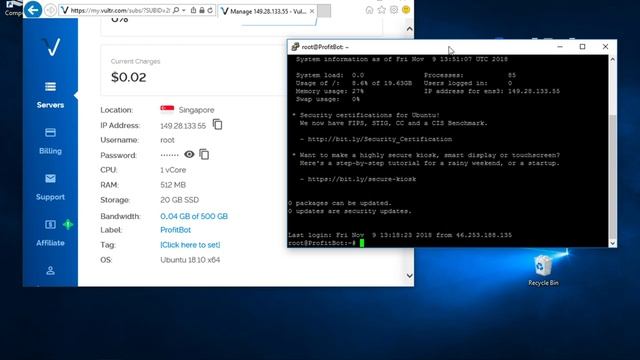This screenshot has height=360, width=640.
Task: Click the Vultr logo in the sidebar
Action: click(x=51, y=47)
